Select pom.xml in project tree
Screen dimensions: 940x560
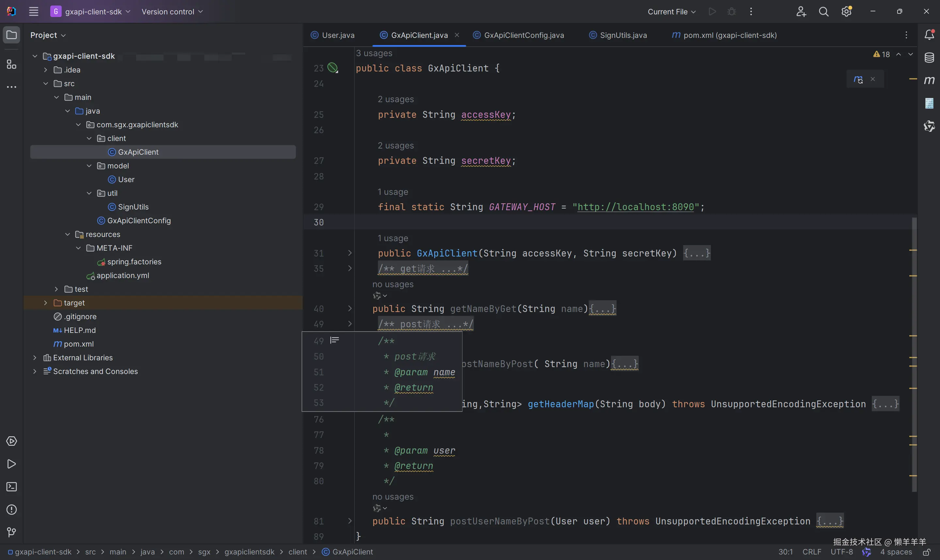click(x=78, y=344)
